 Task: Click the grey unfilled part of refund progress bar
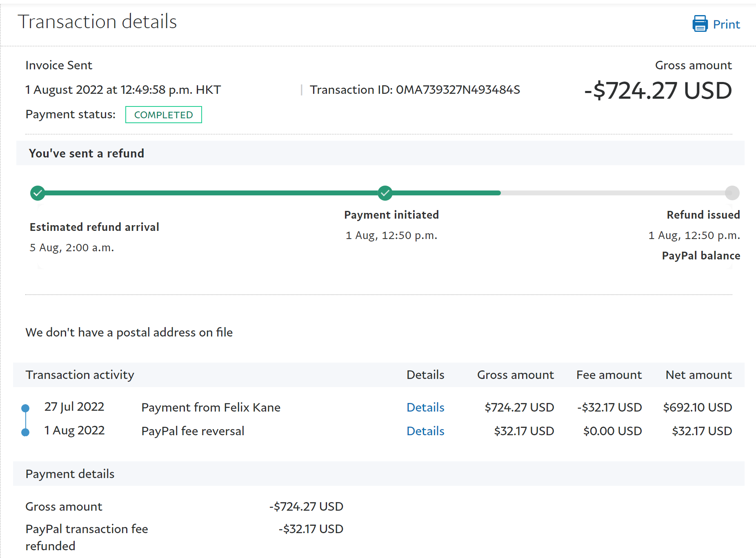point(612,193)
